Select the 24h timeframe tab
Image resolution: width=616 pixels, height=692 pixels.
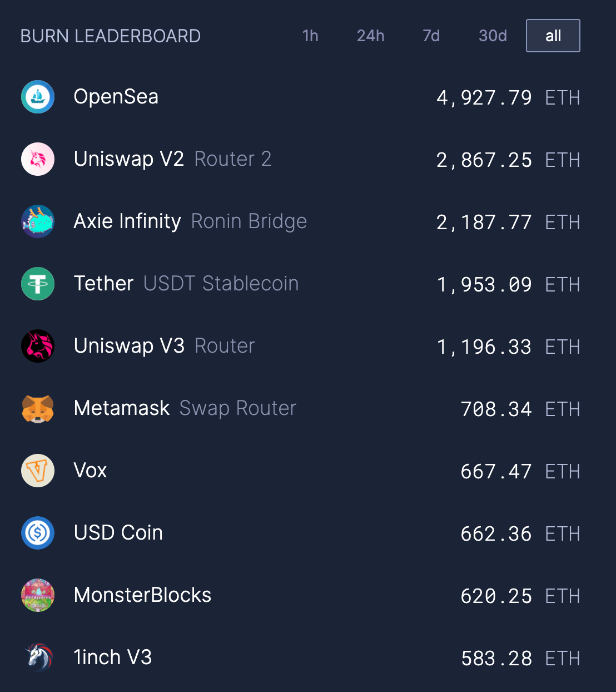[370, 36]
